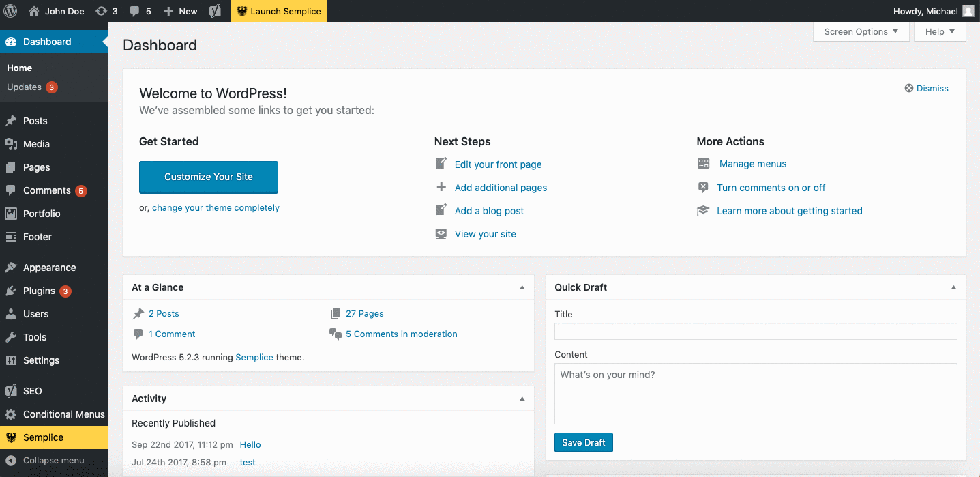
Task: Click the Conditional Menus gear icon
Action: (11, 414)
